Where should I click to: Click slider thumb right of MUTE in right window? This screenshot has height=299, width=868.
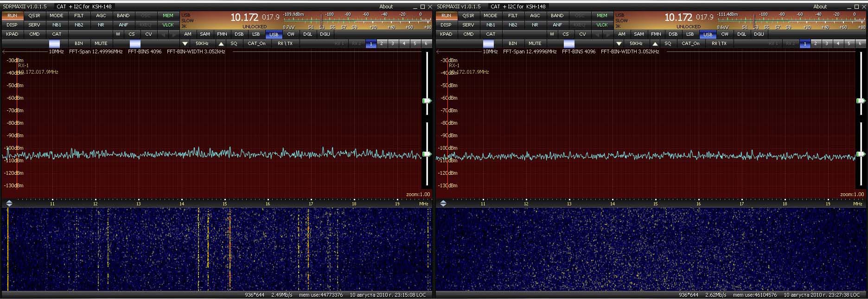click(569, 44)
